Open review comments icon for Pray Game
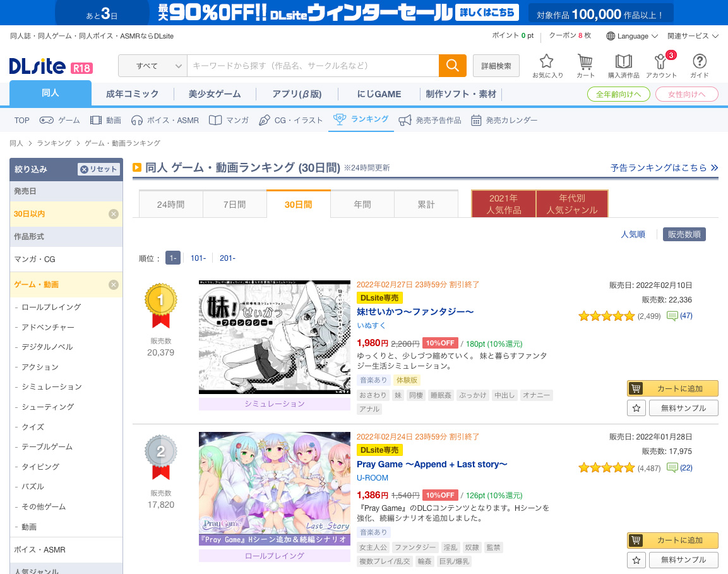 [x=672, y=468]
